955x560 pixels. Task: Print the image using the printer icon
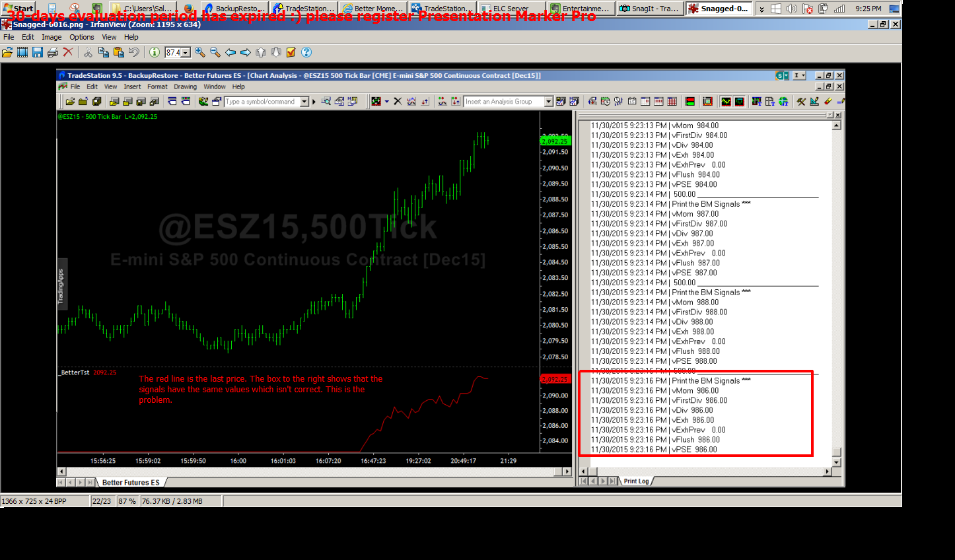(53, 52)
